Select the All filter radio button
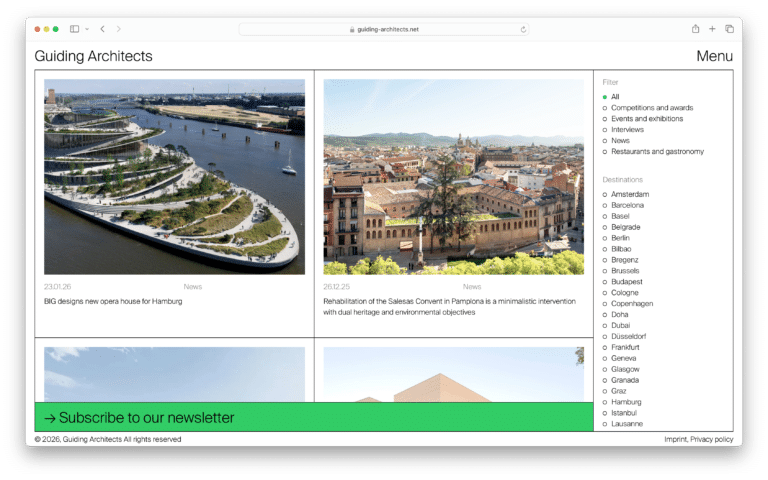768x480 pixels. point(605,97)
